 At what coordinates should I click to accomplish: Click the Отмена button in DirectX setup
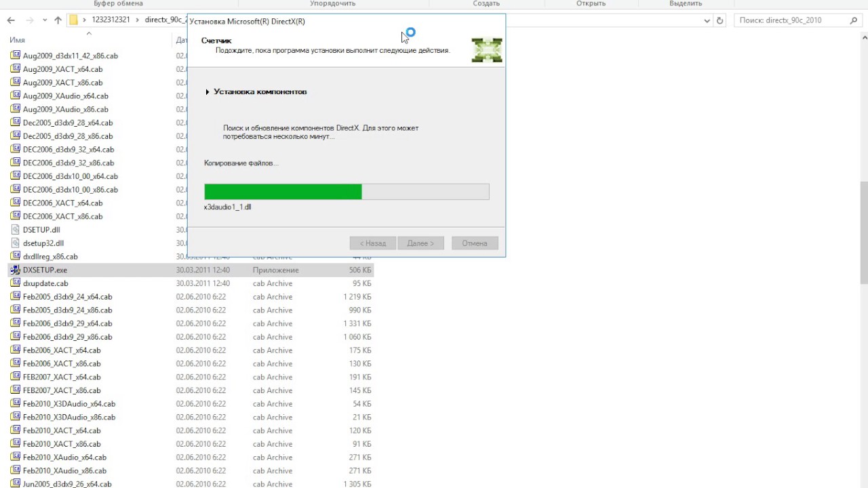click(475, 243)
